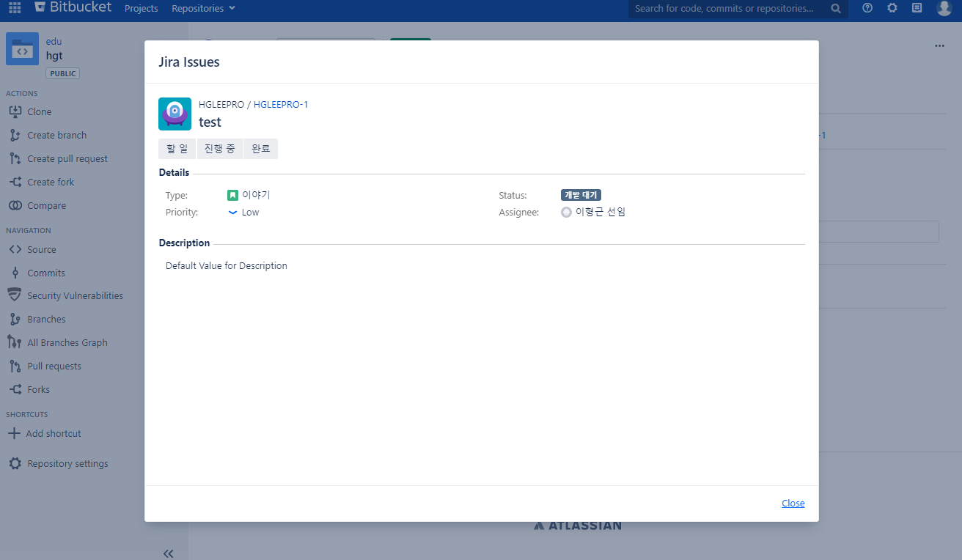Select Forks label in sidebar
962x560 pixels.
[x=39, y=389]
